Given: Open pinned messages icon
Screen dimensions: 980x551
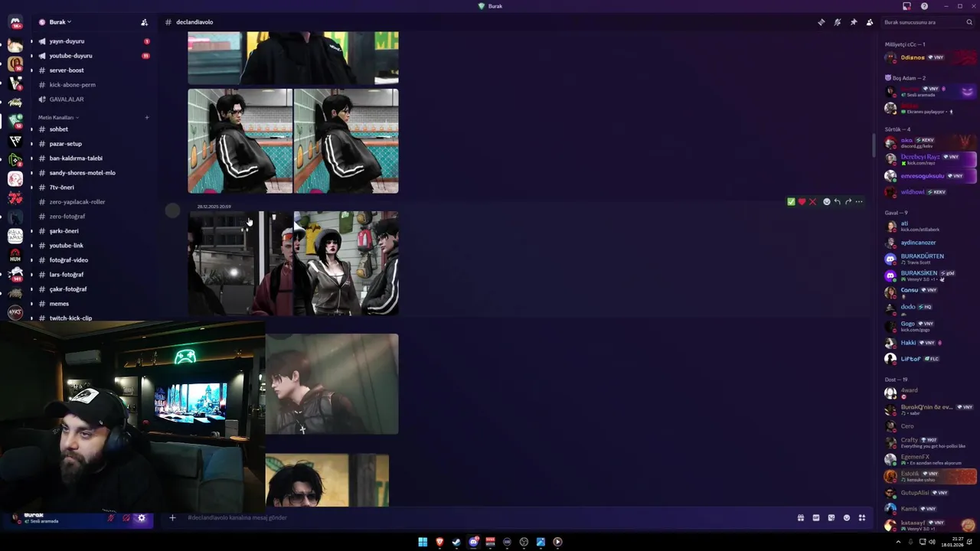Looking at the screenshot, I should coord(854,22).
